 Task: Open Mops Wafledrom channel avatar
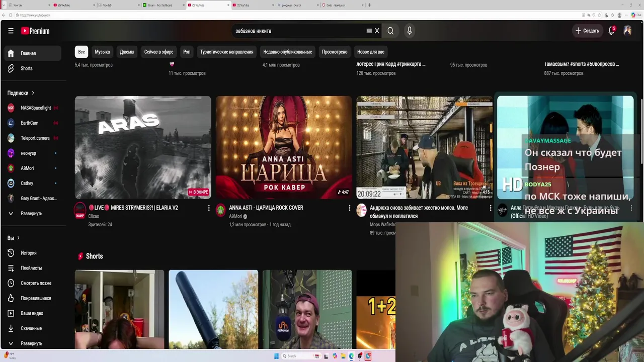362,210
